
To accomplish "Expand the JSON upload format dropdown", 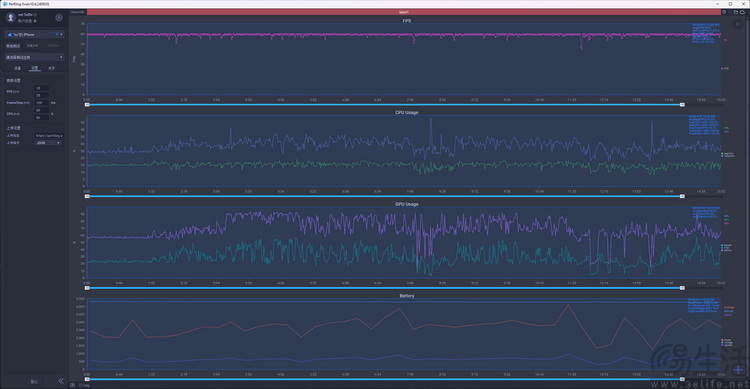I will pyautogui.click(x=48, y=143).
